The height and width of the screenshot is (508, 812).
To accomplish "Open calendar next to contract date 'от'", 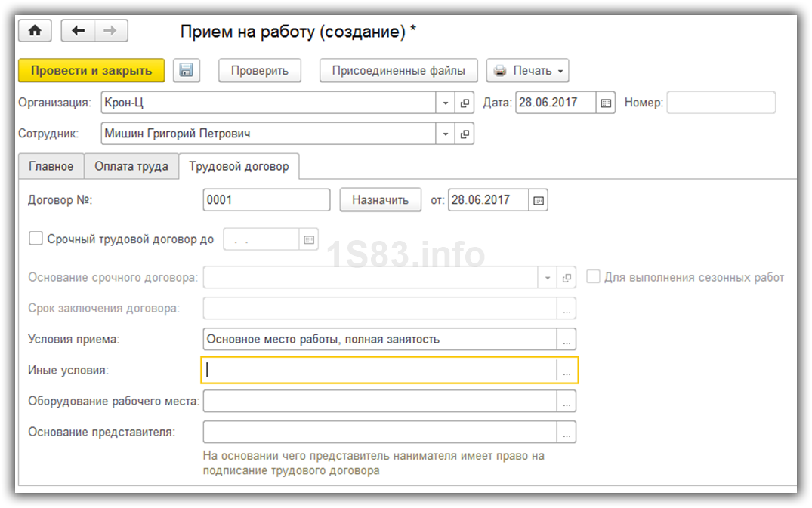I will click(x=538, y=200).
